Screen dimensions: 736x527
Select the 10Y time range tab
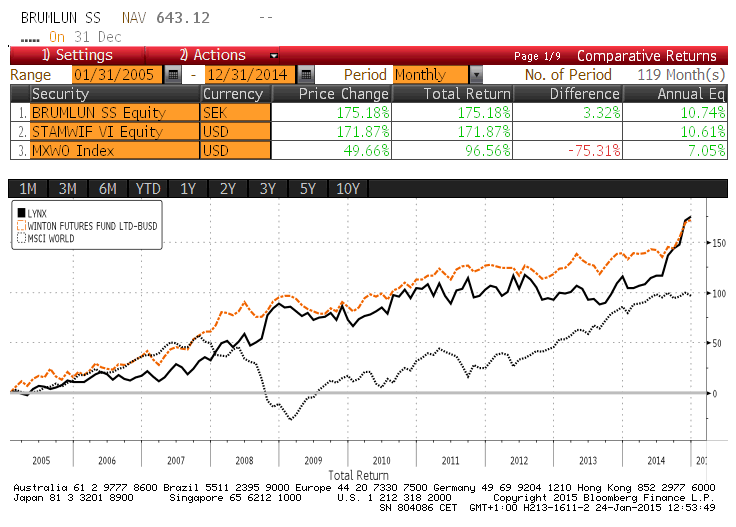[x=348, y=189]
